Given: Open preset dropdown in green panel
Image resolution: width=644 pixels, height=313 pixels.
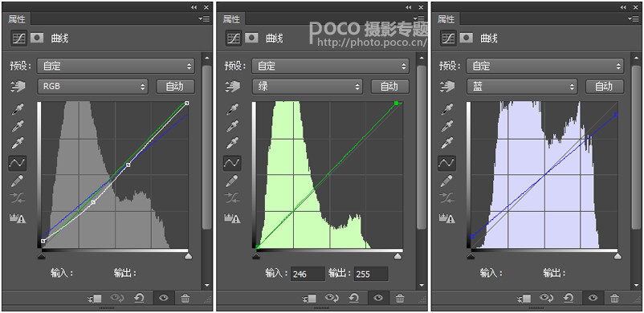Looking at the screenshot, I should 331,66.
